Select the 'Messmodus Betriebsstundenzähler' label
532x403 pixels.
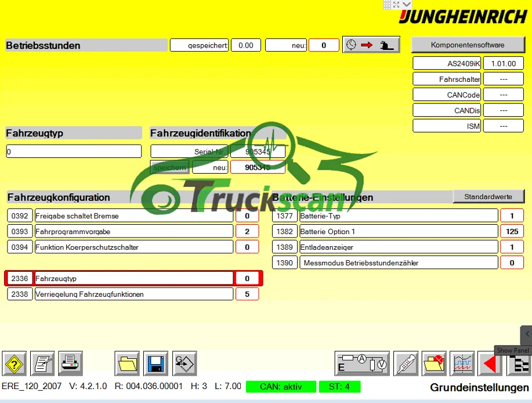[399, 263]
